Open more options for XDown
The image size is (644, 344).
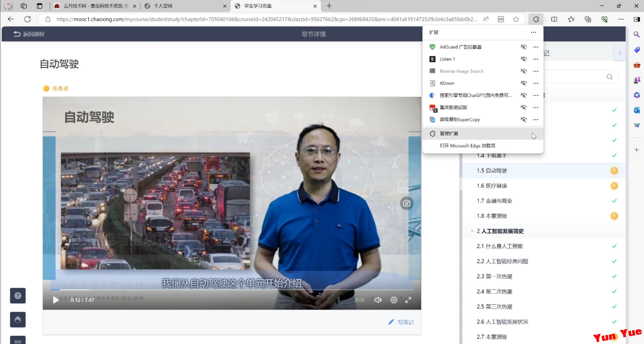[535, 83]
